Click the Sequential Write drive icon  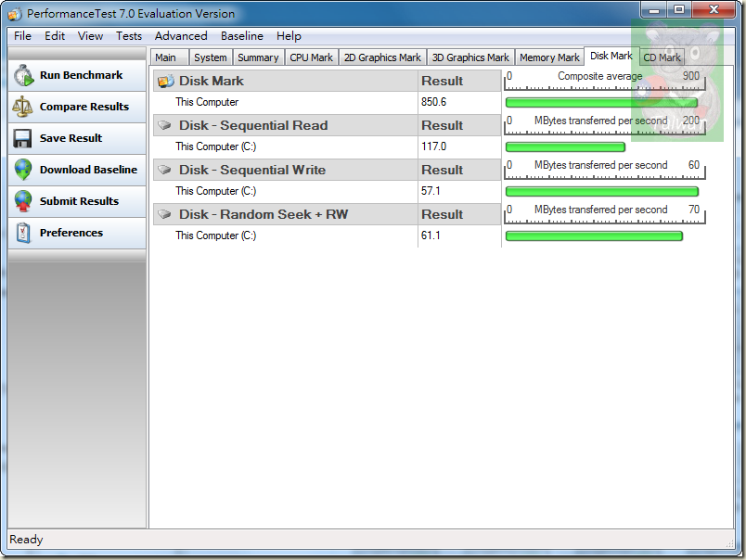point(164,170)
